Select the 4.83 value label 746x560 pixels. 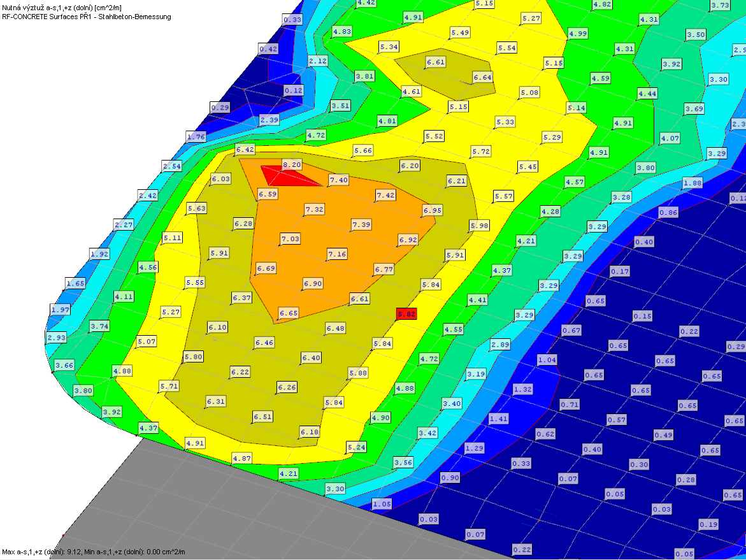pos(342,32)
